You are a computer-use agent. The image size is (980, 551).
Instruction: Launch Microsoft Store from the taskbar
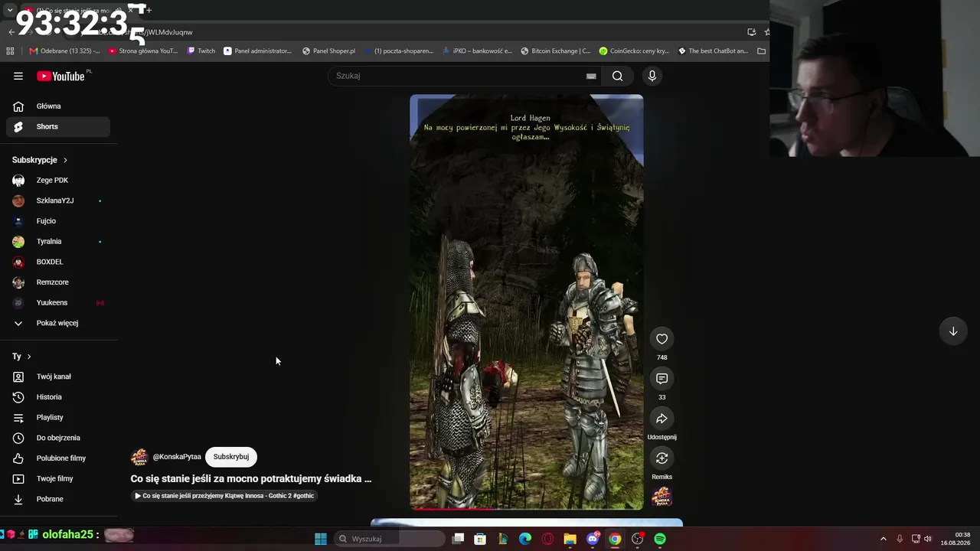coord(480,539)
